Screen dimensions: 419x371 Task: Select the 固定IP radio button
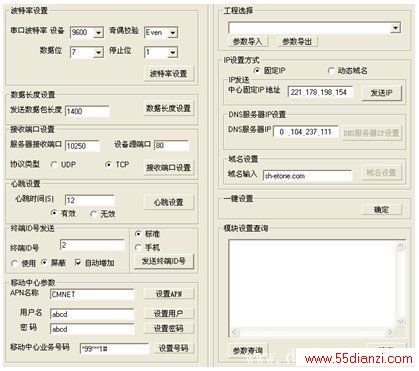coord(257,71)
